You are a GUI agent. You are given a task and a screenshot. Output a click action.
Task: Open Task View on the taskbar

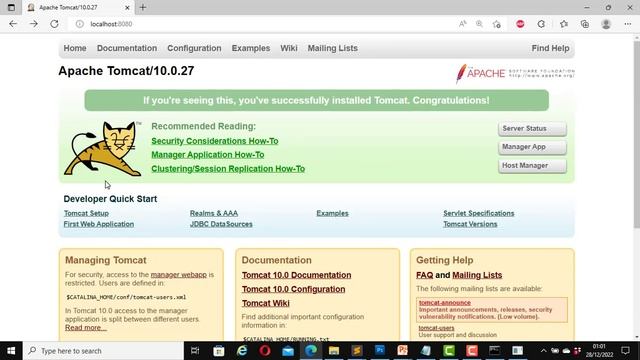[x=195, y=351]
